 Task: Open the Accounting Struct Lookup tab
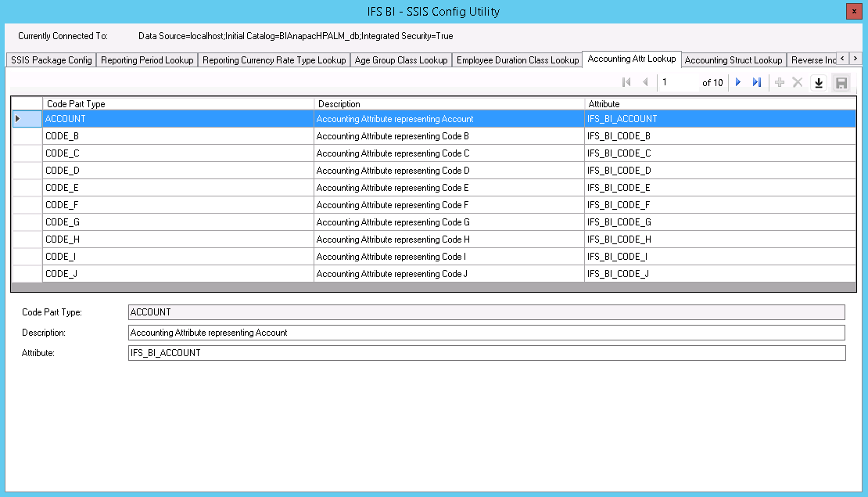coord(733,60)
